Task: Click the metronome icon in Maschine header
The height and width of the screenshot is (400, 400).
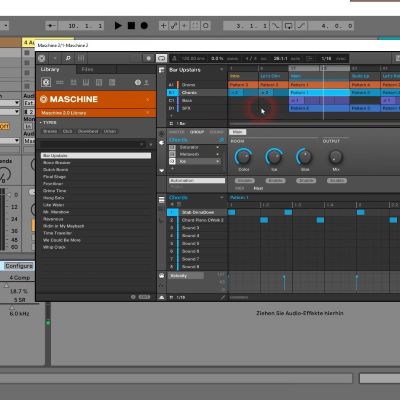Action: tap(174, 59)
